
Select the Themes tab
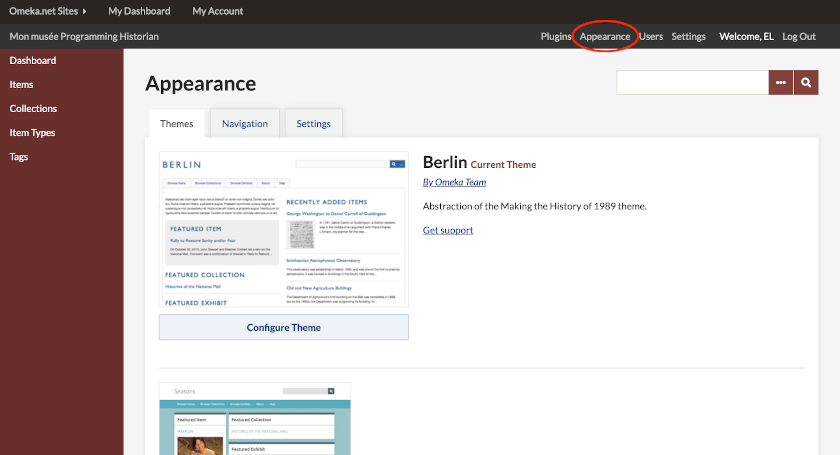(x=177, y=124)
